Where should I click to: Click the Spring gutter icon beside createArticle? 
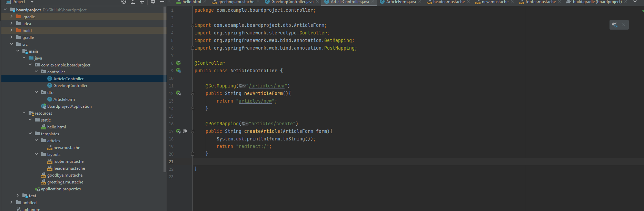pyautogui.click(x=178, y=131)
